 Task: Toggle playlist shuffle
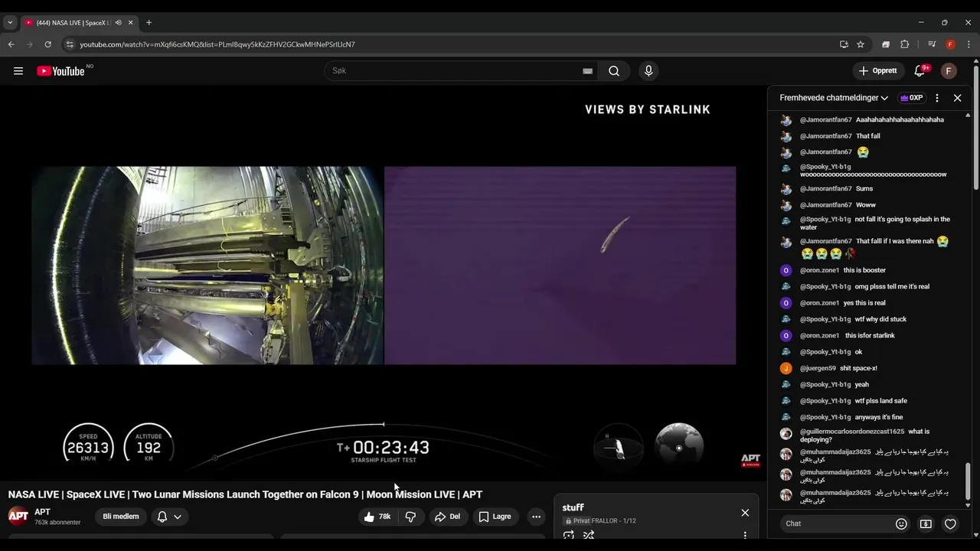(589, 535)
